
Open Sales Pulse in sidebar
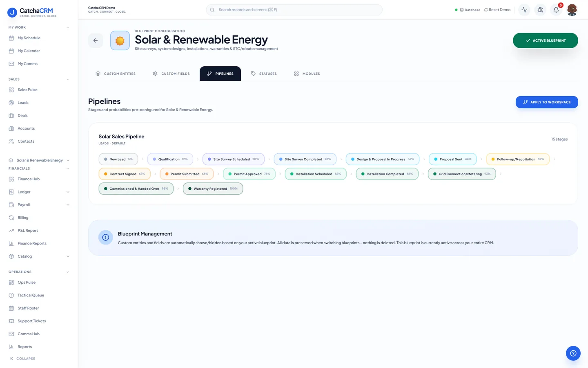pyautogui.click(x=39, y=90)
